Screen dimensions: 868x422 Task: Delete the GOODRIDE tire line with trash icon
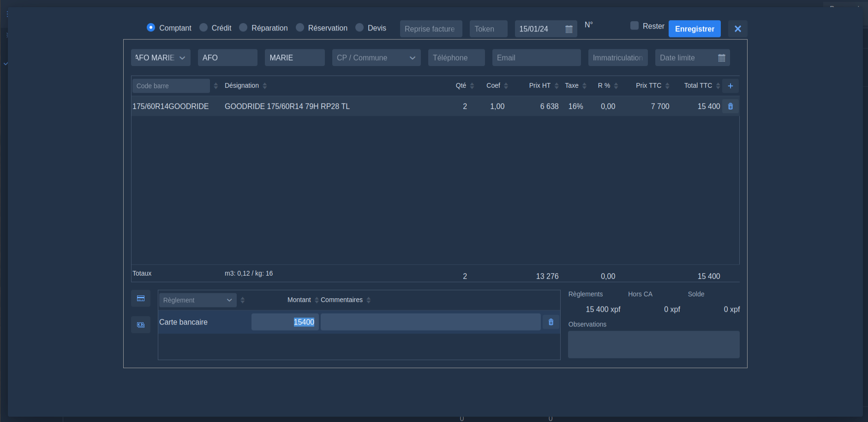pyautogui.click(x=730, y=106)
